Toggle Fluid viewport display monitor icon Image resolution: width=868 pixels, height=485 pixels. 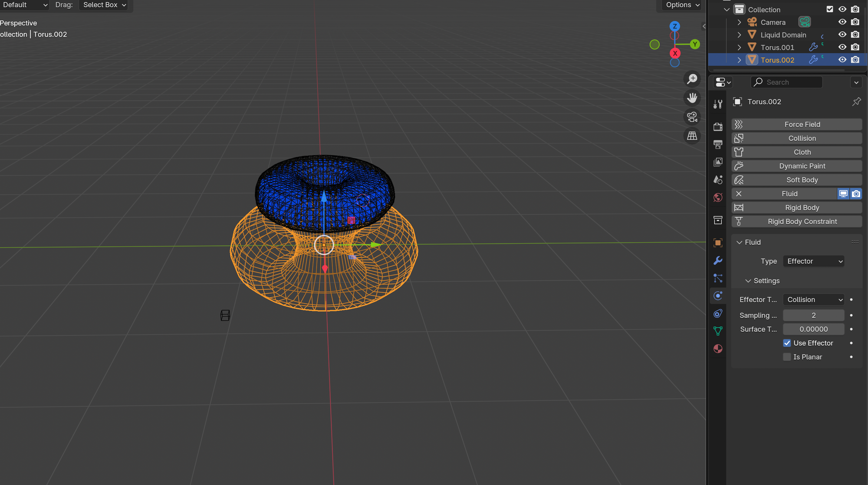843,193
